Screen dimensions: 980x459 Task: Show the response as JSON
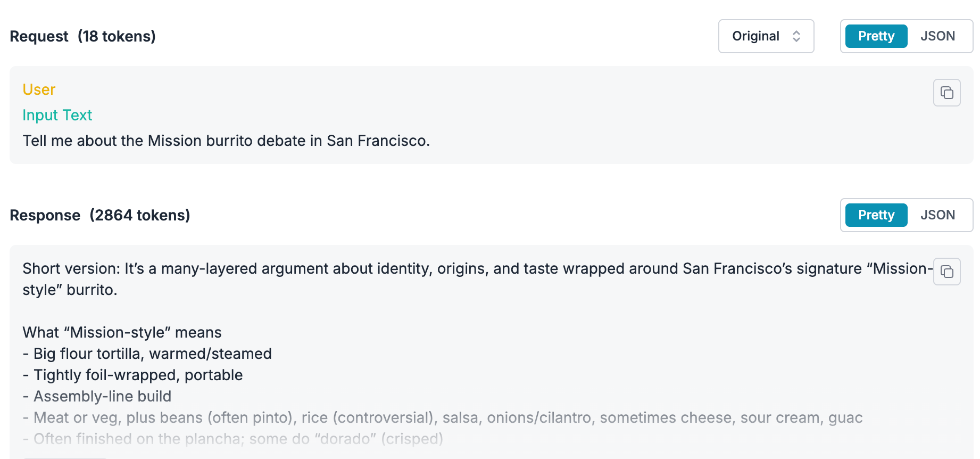[937, 215]
